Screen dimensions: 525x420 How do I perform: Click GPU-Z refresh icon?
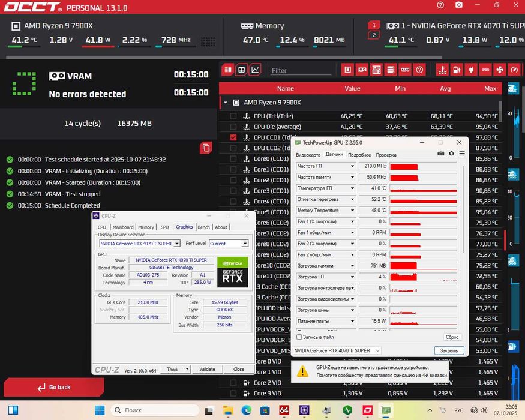(x=451, y=154)
